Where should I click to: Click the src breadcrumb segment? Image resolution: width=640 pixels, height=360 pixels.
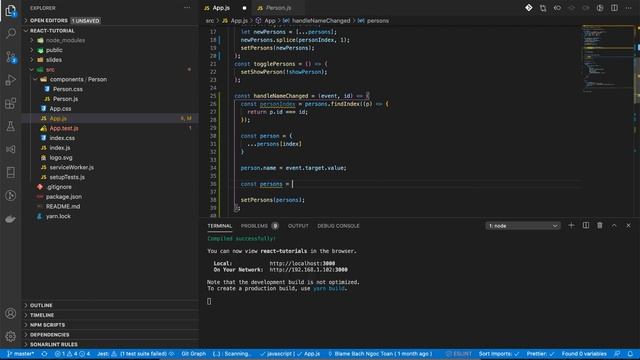coord(209,21)
